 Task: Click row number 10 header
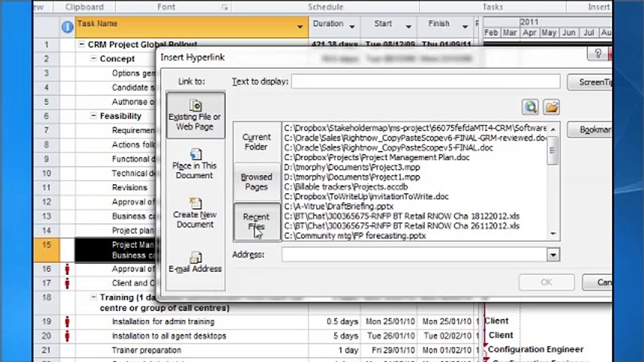point(47,173)
